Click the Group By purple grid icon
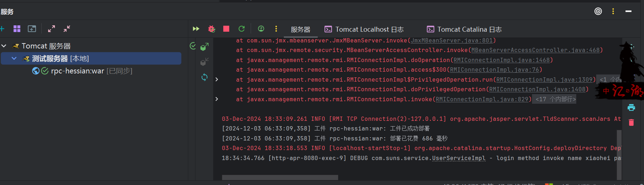This screenshot has height=185, width=644. [17, 29]
